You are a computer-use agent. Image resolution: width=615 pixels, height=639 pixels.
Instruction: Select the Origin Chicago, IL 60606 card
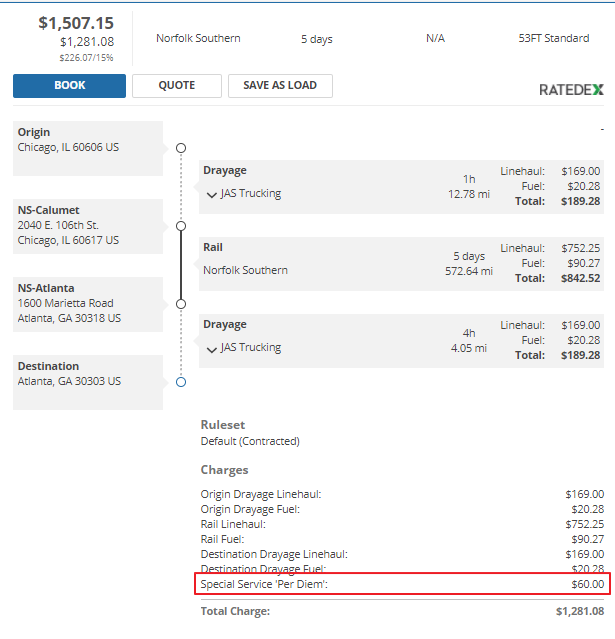click(88, 148)
